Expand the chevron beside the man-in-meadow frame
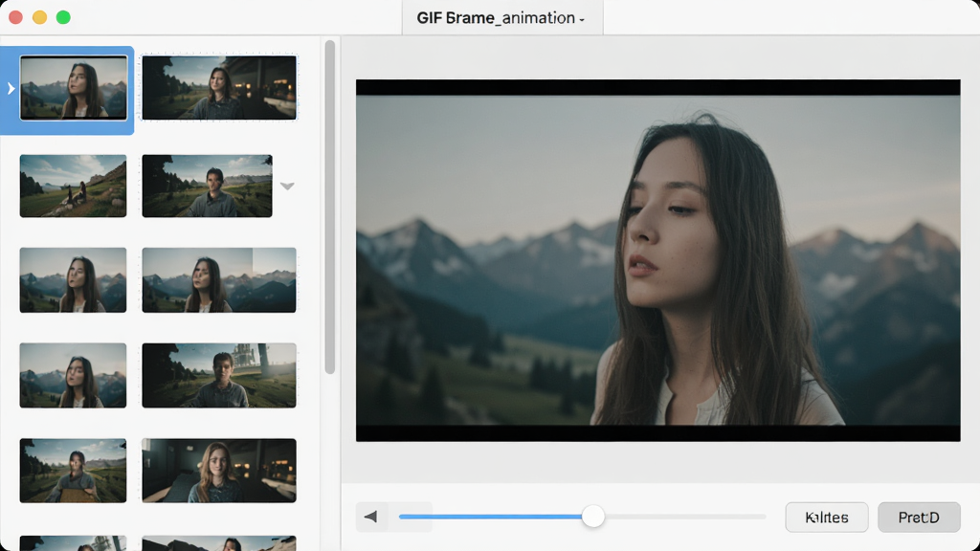Image resolution: width=980 pixels, height=551 pixels. point(287,186)
